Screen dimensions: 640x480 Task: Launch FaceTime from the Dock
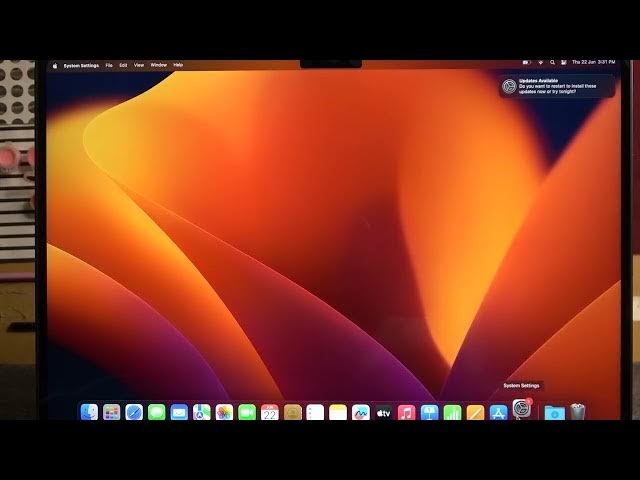pyautogui.click(x=247, y=412)
